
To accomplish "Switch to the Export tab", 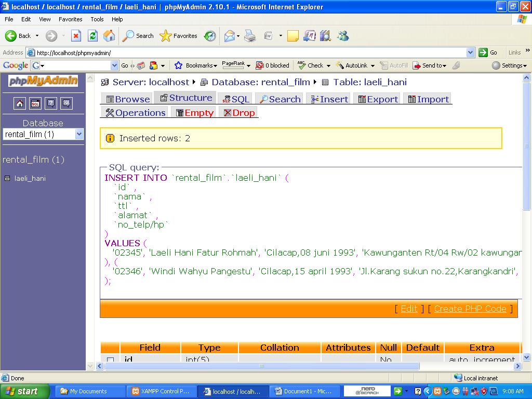I will coord(377,99).
